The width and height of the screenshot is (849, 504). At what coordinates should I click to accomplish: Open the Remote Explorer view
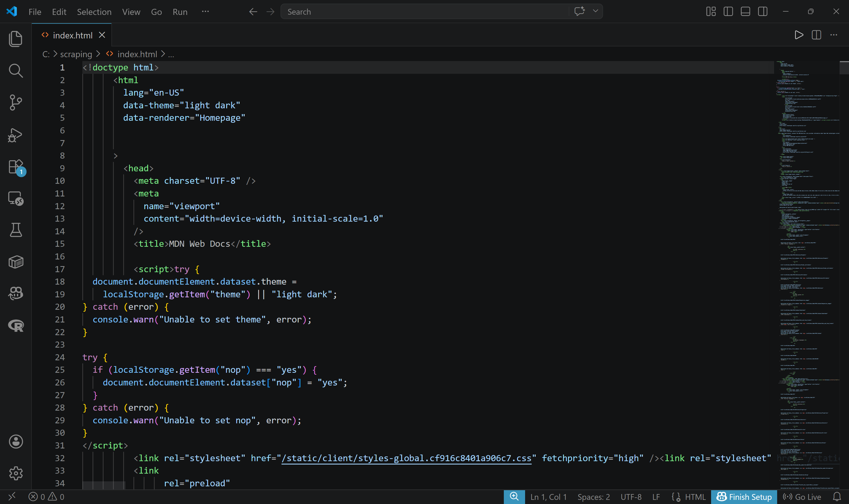[16, 199]
